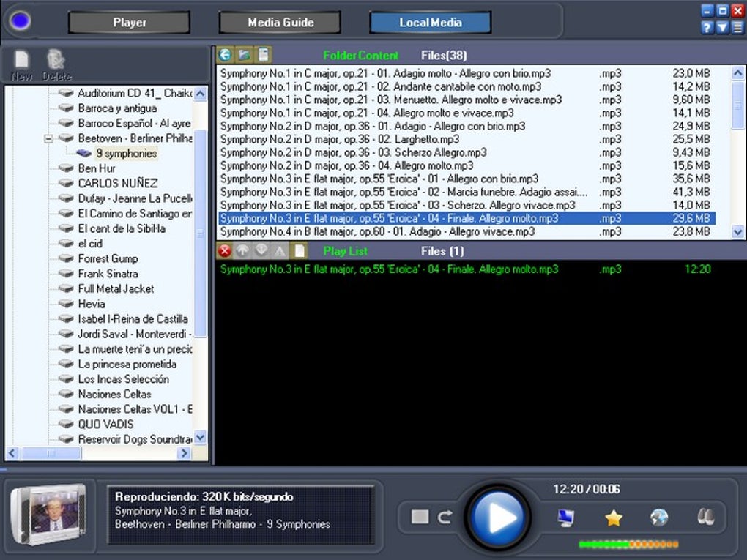Stop playback with the square button

(x=420, y=517)
